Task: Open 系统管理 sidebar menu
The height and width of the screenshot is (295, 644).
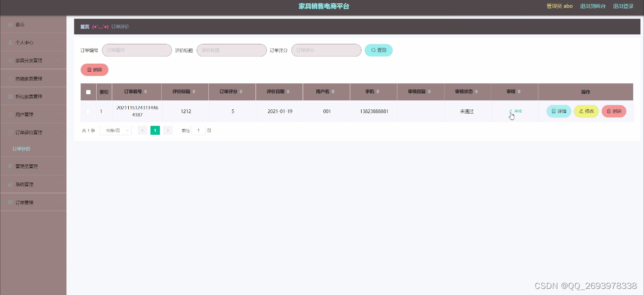Action: point(33,184)
